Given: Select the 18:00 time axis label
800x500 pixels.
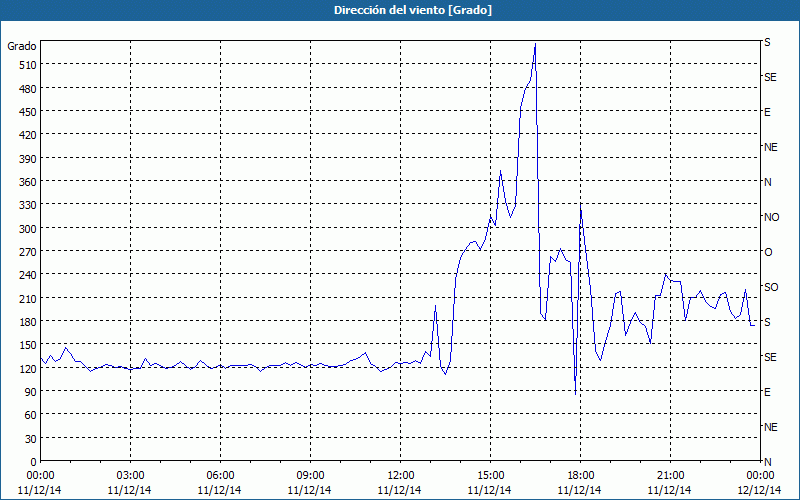Looking at the screenshot, I should point(581,476).
